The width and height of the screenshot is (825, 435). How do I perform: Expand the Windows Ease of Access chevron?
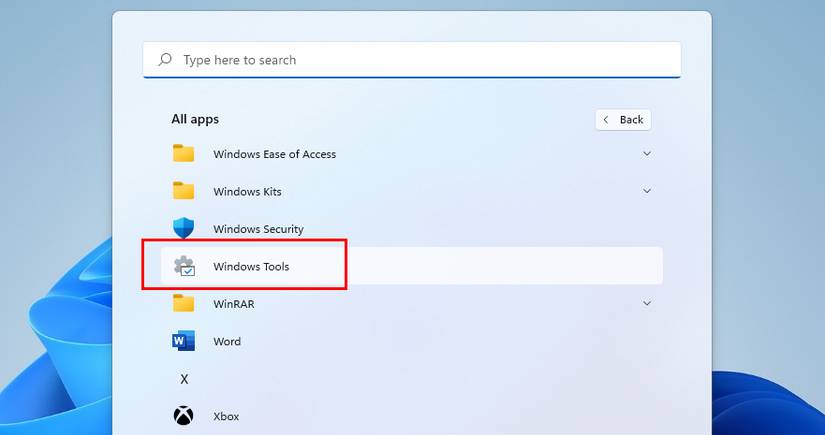click(x=647, y=154)
